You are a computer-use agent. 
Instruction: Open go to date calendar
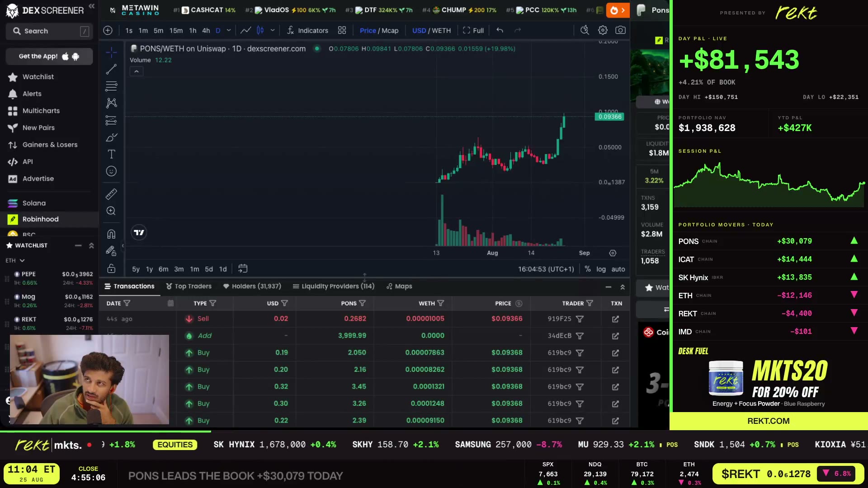pyautogui.click(x=243, y=269)
